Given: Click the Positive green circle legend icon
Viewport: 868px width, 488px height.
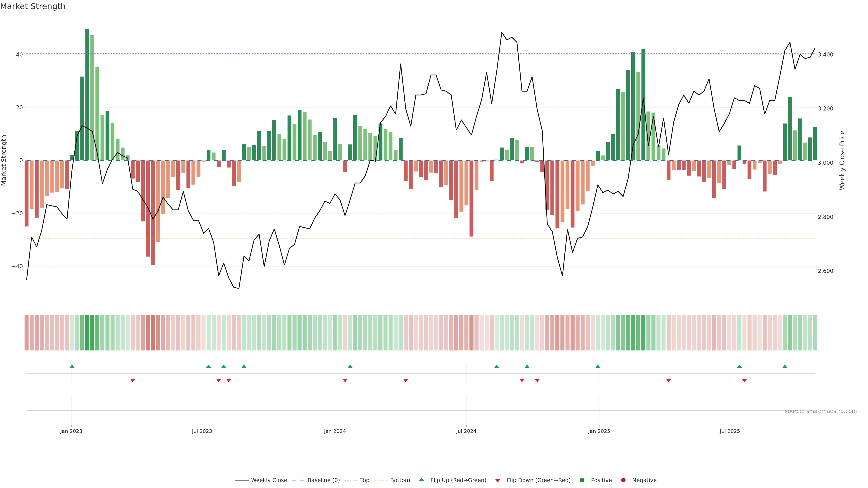Looking at the screenshot, I should click(x=582, y=480).
